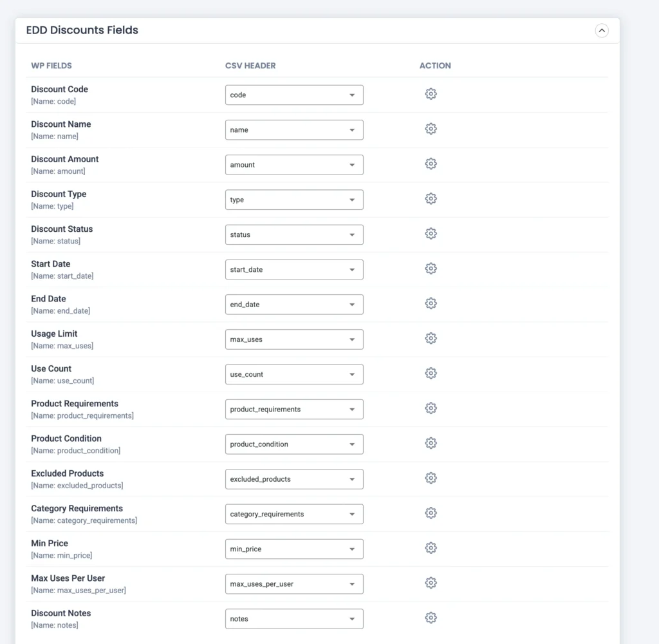
Task: Open the 'max_uses' dropdown
Action: click(294, 339)
